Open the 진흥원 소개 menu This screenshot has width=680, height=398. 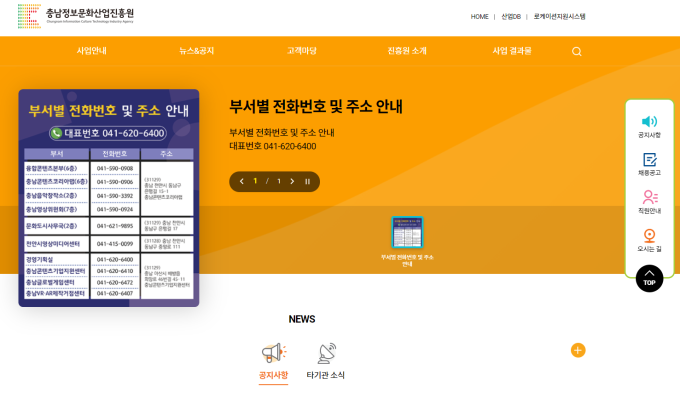pyautogui.click(x=407, y=51)
